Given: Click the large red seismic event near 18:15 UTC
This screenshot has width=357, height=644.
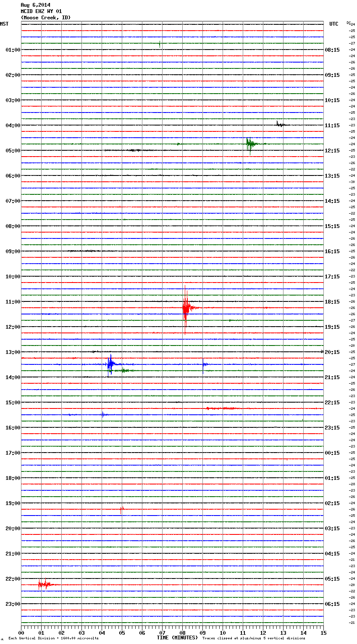Looking at the screenshot, I should click(x=186, y=309).
